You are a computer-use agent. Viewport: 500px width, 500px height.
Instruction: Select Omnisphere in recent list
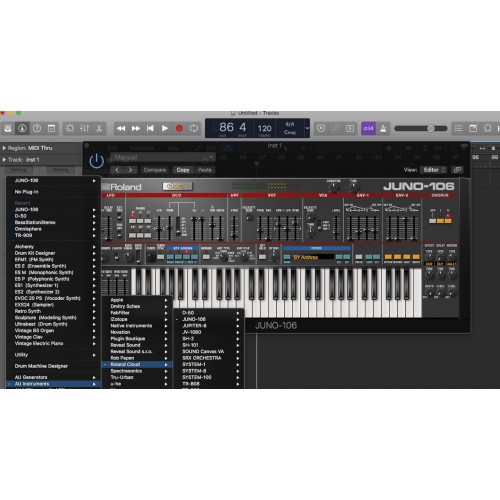pyautogui.click(x=53, y=229)
